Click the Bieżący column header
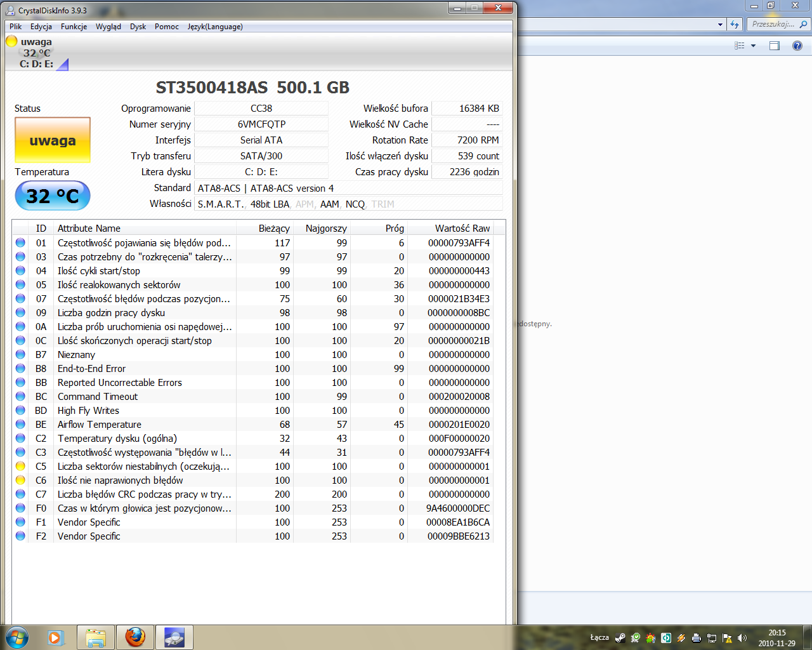 [265, 228]
